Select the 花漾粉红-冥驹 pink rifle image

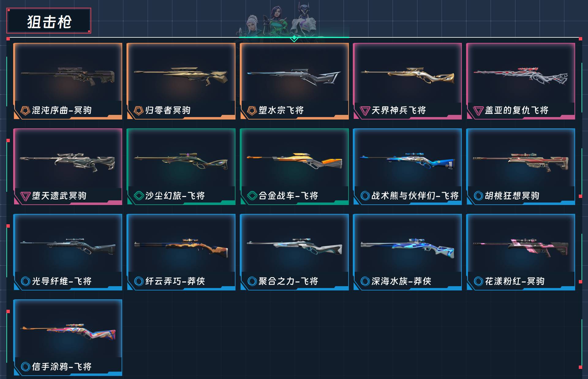tap(521, 247)
